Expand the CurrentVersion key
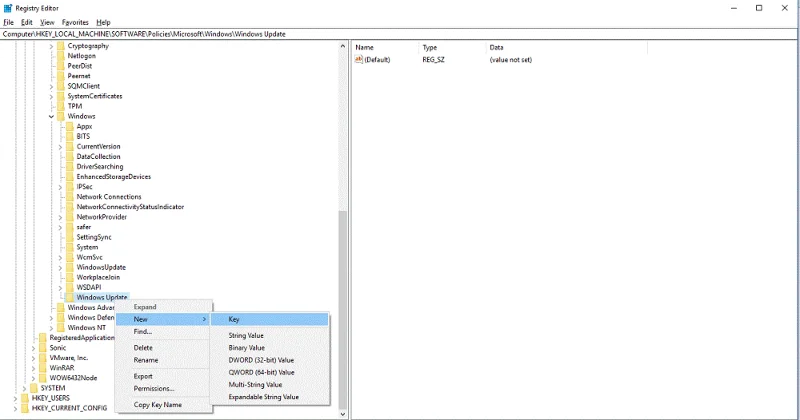The height and width of the screenshot is (420, 800). click(x=60, y=146)
